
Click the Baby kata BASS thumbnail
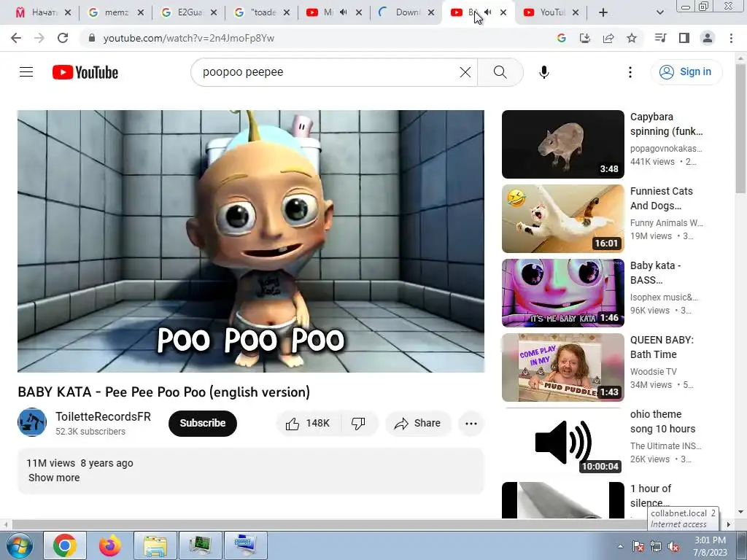(562, 293)
